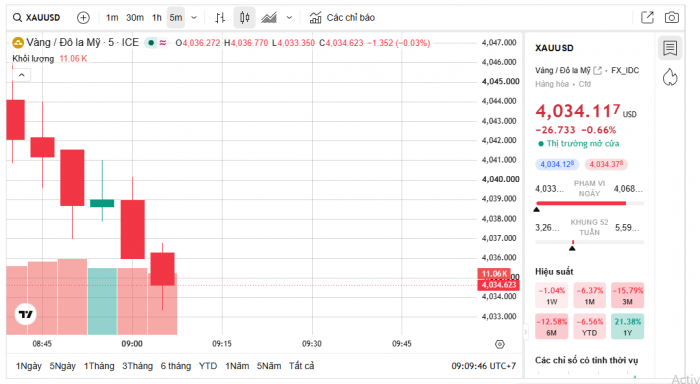Open the hotlists flame icon
The width and height of the screenshot is (700, 384).
(x=670, y=77)
